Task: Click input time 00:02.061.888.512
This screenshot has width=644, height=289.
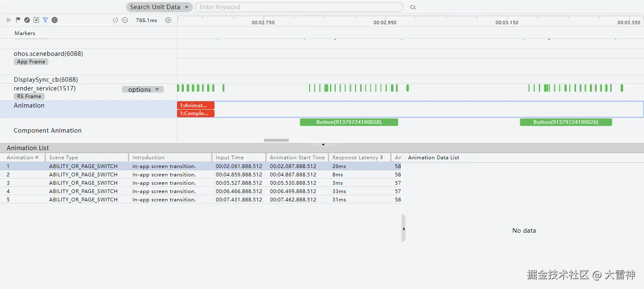Action: (239, 166)
